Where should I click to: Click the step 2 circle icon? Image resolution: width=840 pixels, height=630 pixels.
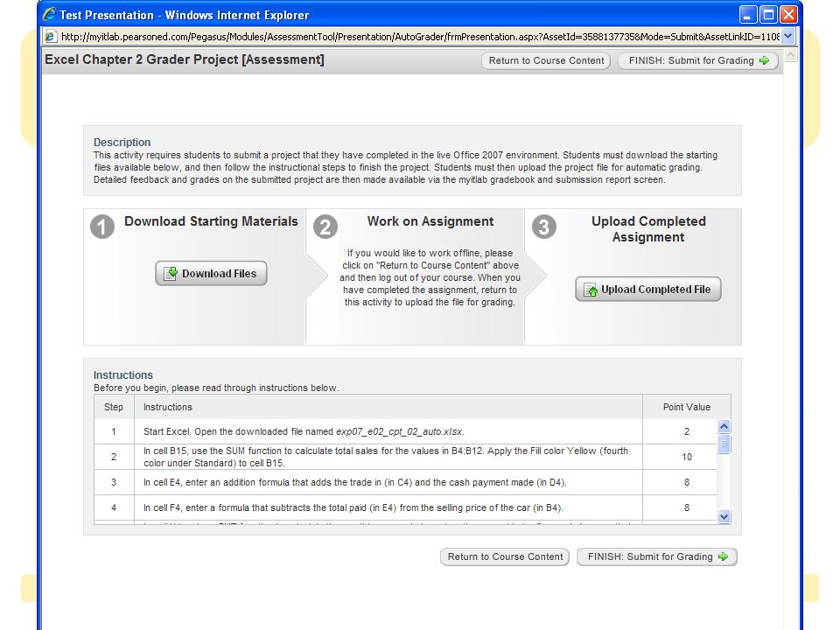(x=325, y=227)
